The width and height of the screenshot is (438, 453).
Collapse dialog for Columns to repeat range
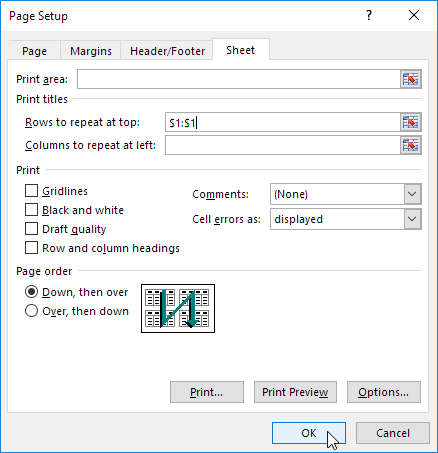pos(411,145)
